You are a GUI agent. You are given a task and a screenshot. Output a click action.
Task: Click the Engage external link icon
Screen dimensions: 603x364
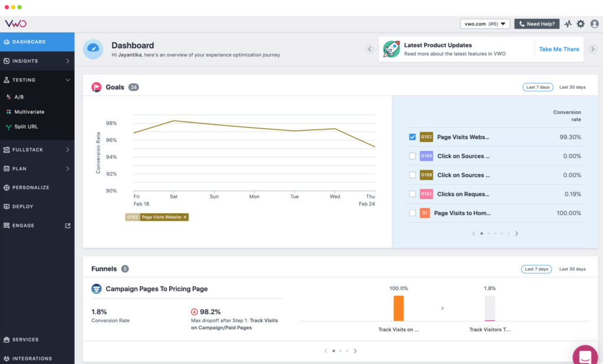click(x=68, y=226)
